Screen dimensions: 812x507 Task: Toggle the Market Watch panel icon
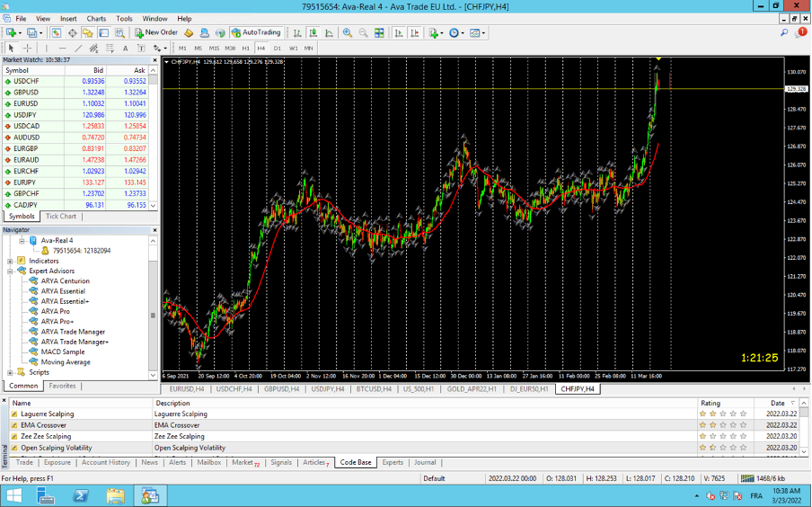57,32
